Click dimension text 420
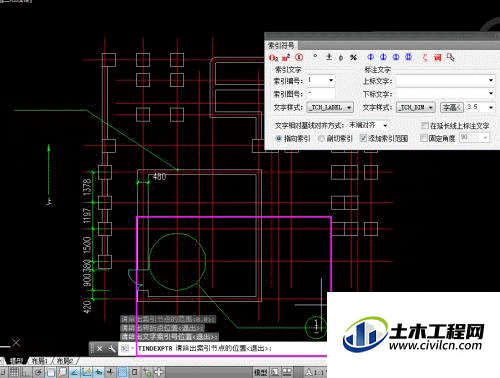Image resolution: width=500 pixels, height=378 pixels. [x=87, y=307]
